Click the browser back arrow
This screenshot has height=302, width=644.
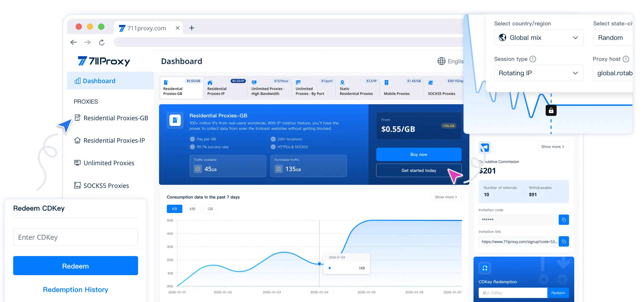point(73,42)
